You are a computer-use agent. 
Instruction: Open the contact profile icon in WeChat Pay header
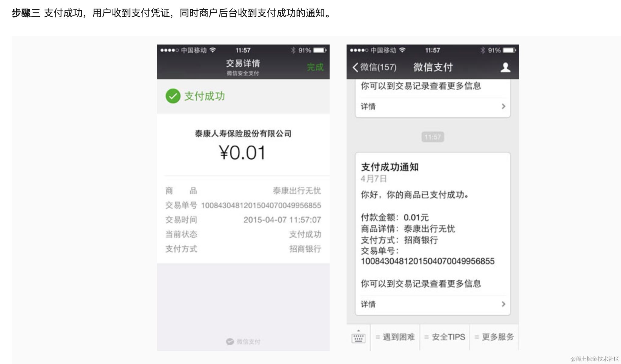(505, 67)
